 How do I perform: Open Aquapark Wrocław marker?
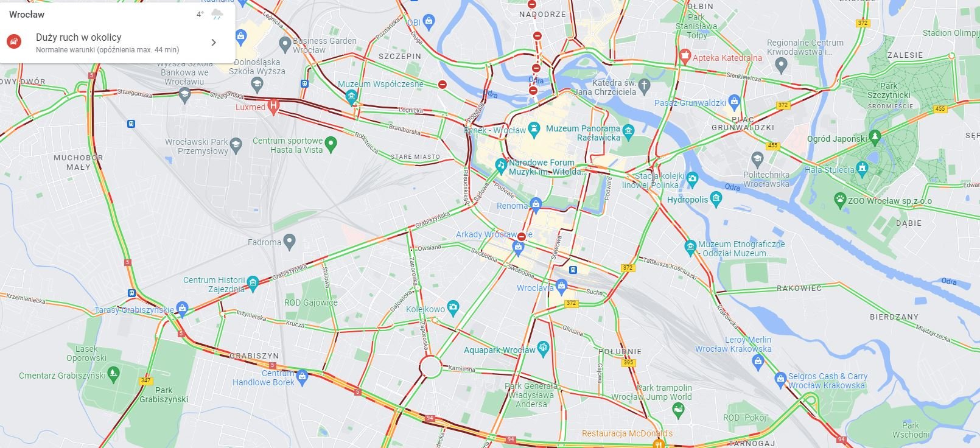coord(544,349)
